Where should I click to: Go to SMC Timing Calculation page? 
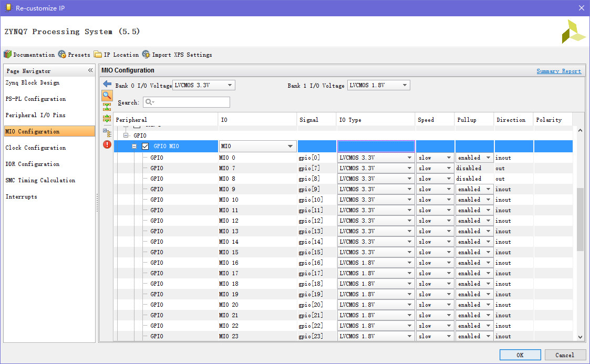pos(40,180)
